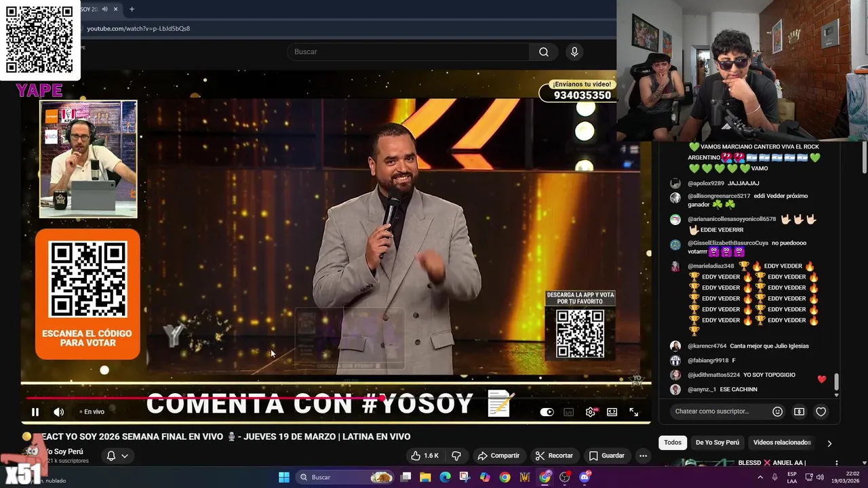
Task: Open File Explorer from taskbar
Action: tap(425, 477)
